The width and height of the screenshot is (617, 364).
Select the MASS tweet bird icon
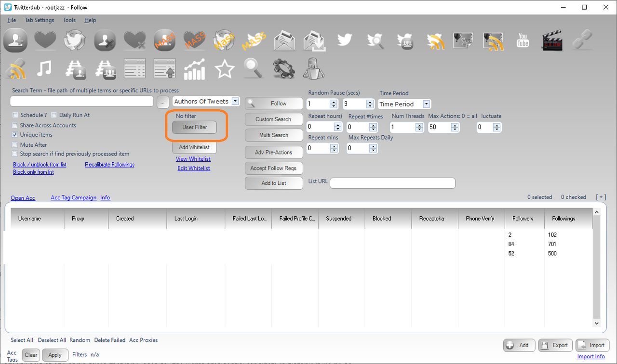coord(255,40)
